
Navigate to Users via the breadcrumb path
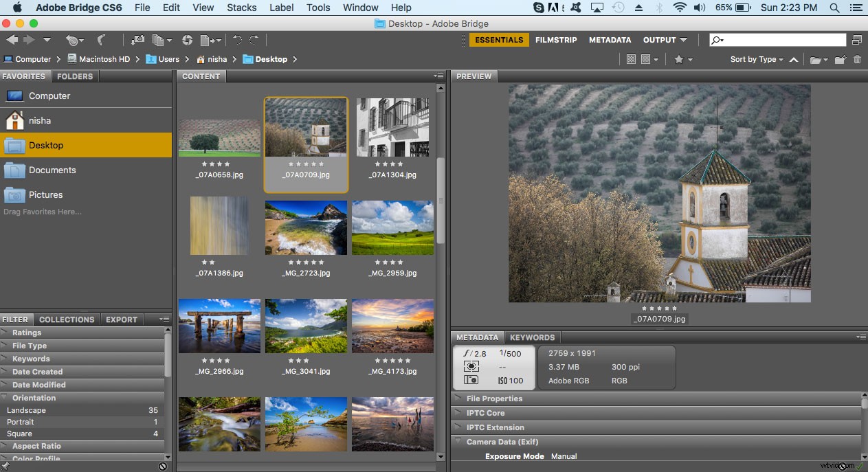(167, 59)
